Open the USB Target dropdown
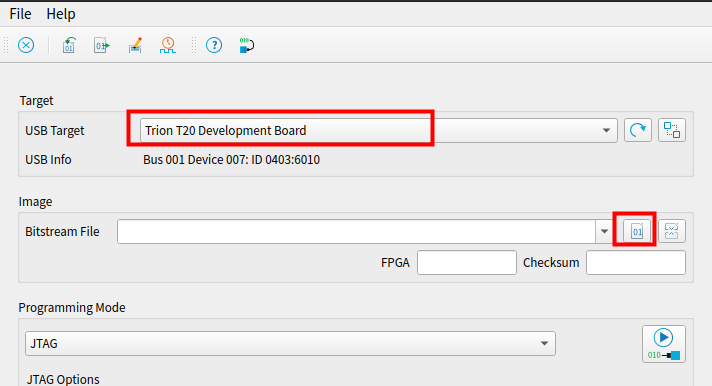This screenshot has width=712, height=386. pyautogui.click(x=379, y=131)
